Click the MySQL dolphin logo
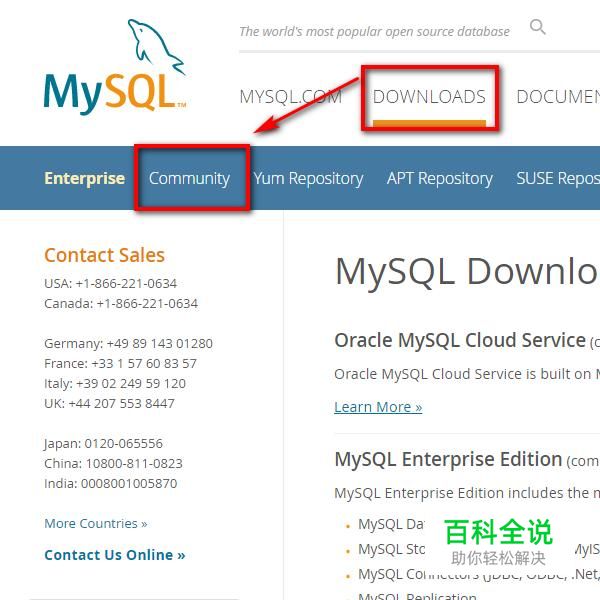Screen dimensions: 600x600 (x=115, y=67)
